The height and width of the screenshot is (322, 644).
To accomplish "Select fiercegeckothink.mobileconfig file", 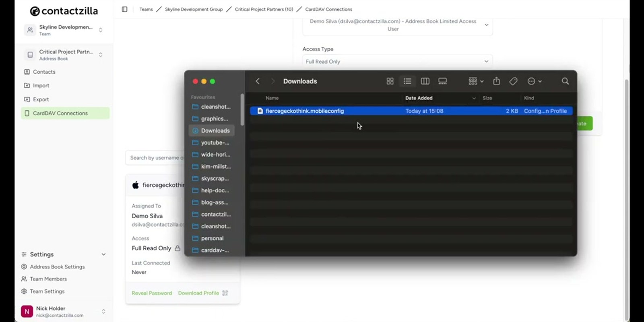I will click(x=411, y=111).
